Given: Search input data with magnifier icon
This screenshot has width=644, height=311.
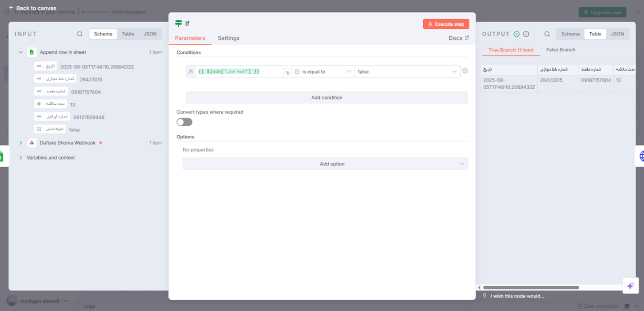Looking at the screenshot, I should tap(80, 34).
